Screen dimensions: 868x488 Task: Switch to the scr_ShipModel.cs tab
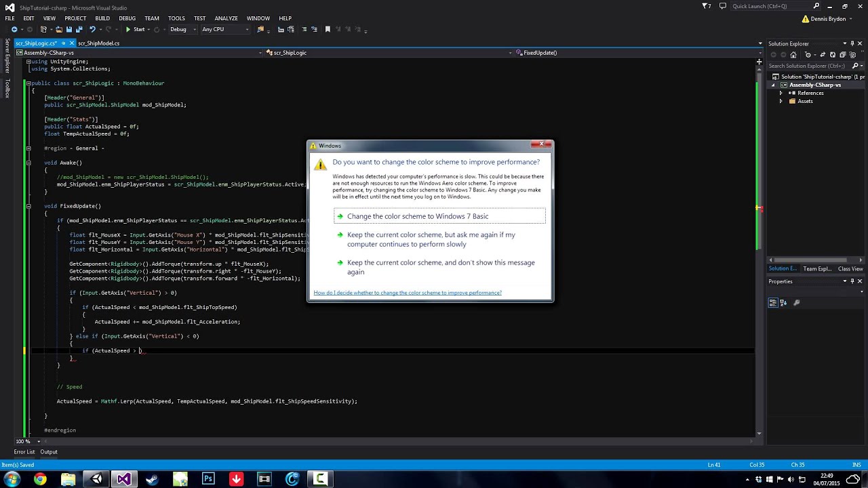pos(98,43)
